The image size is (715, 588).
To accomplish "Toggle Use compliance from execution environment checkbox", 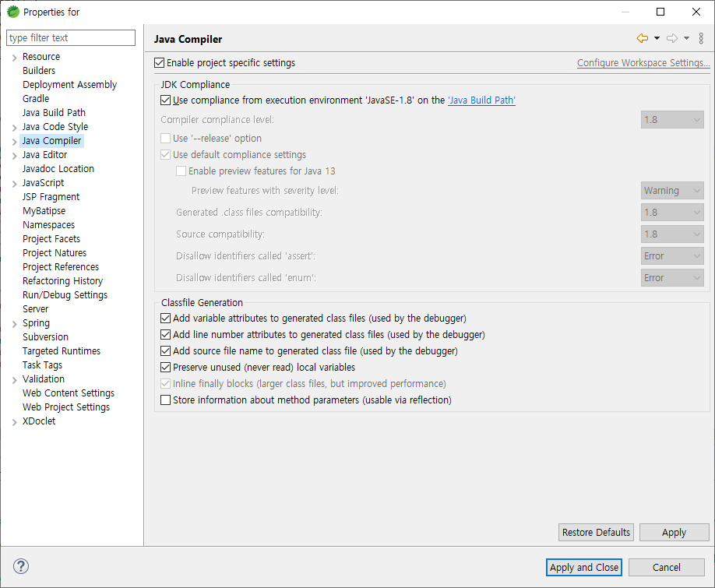I will (166, 100).
